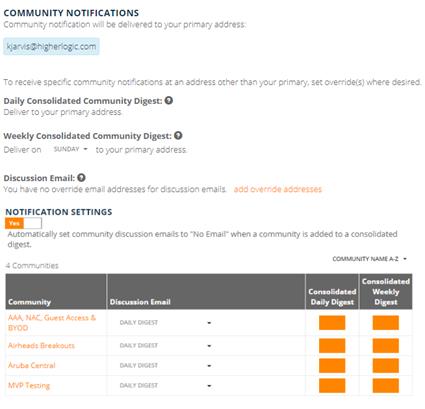Open the Airheads Breakouts community link
The height and width of the screenshot is (409, 425).
pos(41,345)
